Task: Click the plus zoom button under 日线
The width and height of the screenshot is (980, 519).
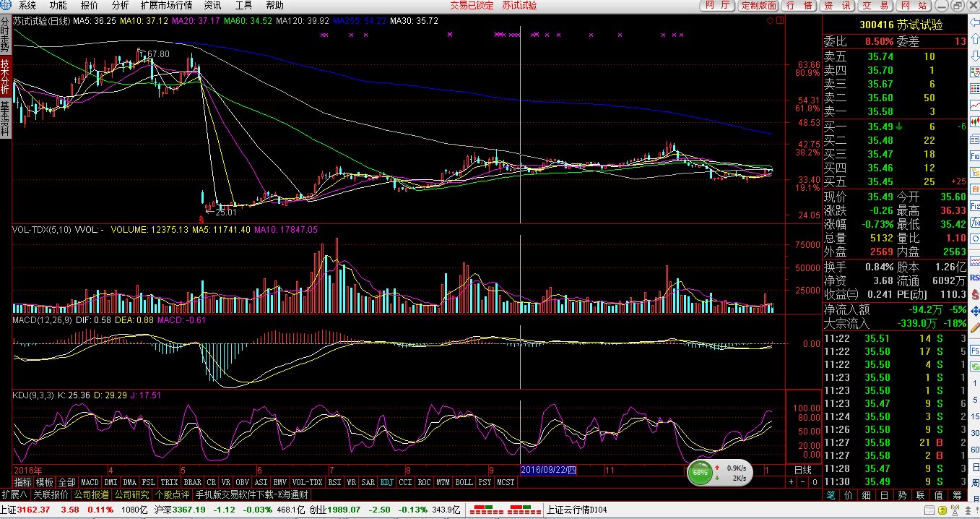Action: (x=791, y=482)
